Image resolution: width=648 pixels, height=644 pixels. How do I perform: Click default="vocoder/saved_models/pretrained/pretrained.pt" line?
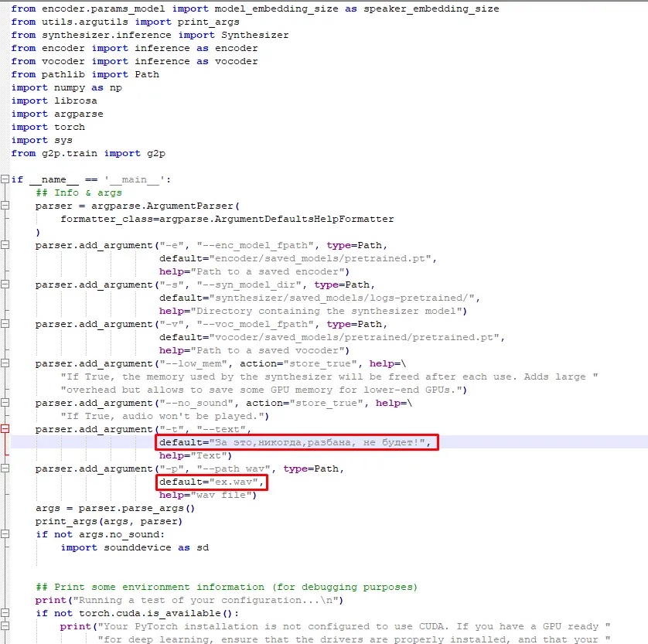click(332, 338)
